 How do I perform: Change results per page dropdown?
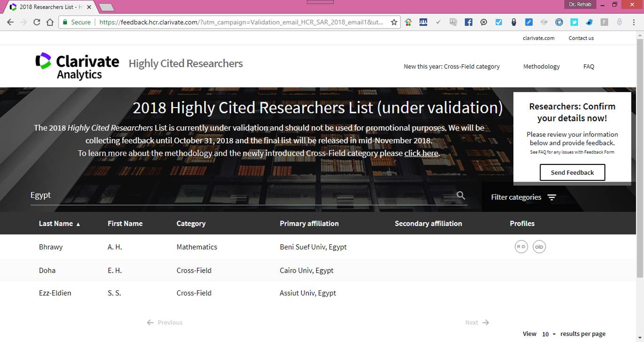pos(549,334)
